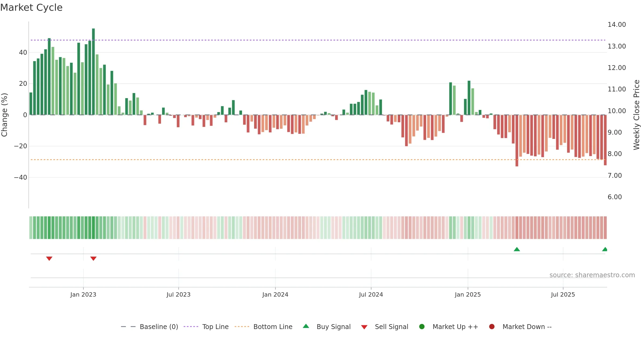Click the −20 change axis label

point(21,146)
